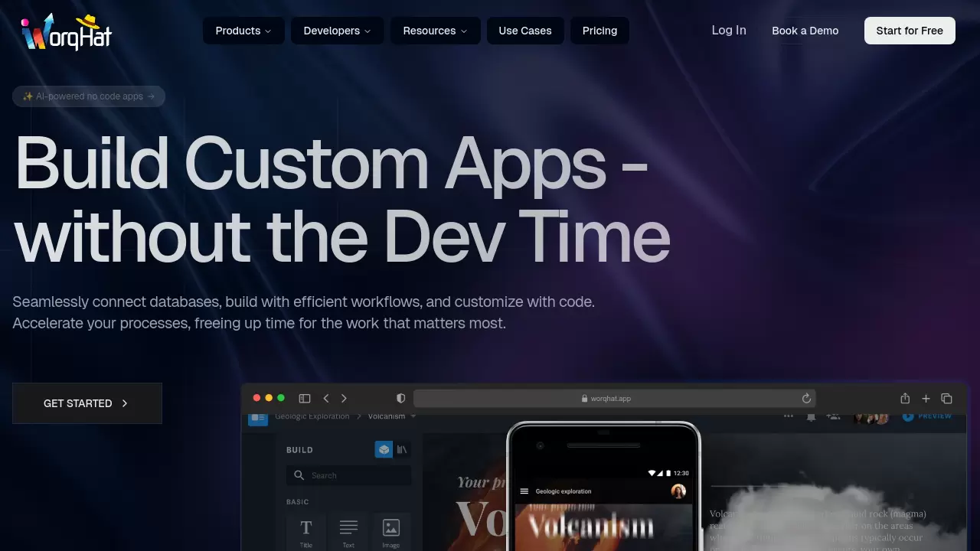Click the PREVIEW play button
This screenshot has height=551, width=980.
[927, 416]
